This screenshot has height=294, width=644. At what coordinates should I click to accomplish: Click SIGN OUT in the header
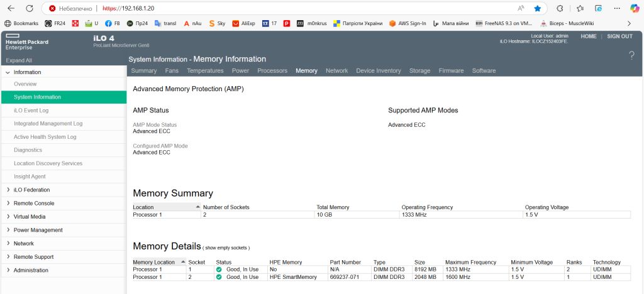pos(619,36)
